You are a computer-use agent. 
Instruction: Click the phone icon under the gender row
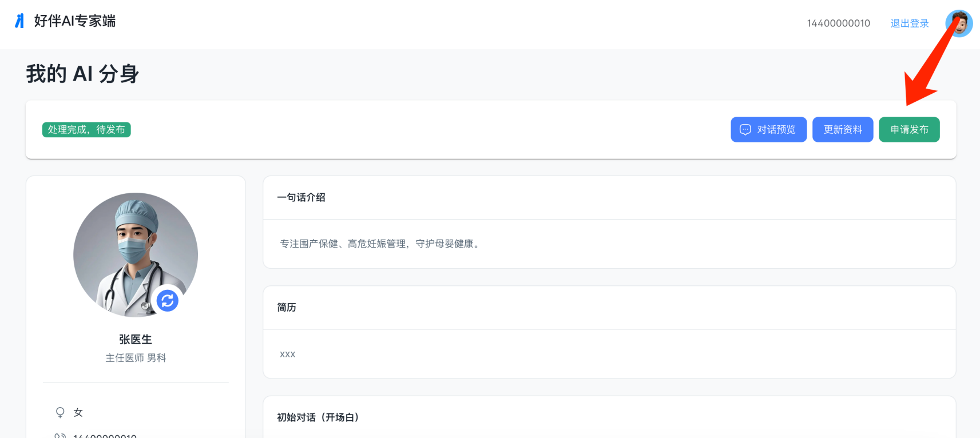[x=60, y=436]
